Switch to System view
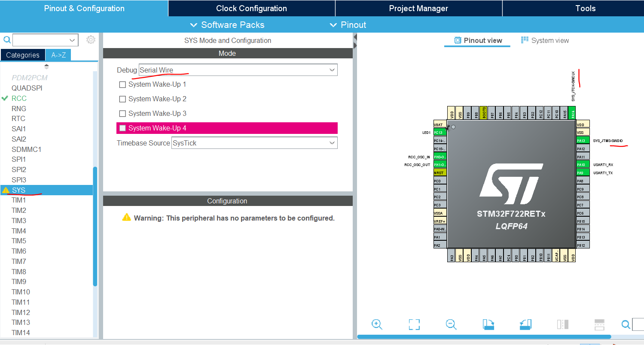Image resolution: width=644 pixels, height=345 pixels. (x=544, y=40)
